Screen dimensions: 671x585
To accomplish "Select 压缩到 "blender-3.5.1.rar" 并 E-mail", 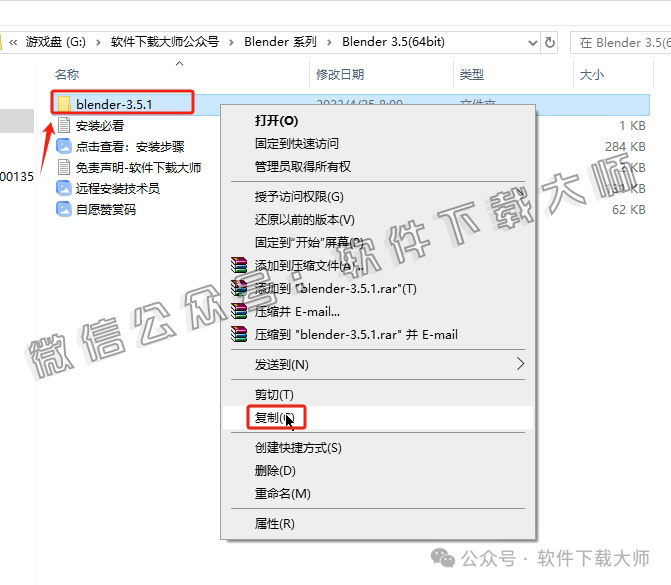I will pyautogui.click(x=356, y=334).
